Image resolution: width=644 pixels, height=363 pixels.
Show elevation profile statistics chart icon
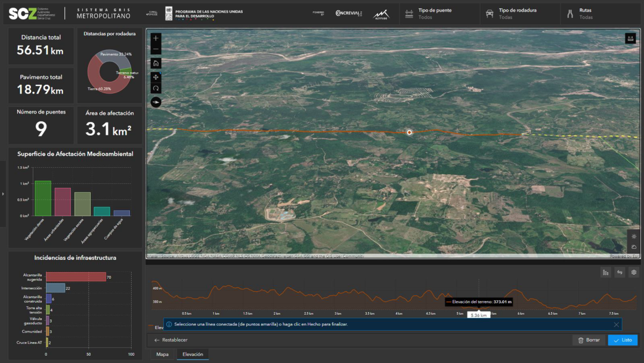click(x=606, y=272)
